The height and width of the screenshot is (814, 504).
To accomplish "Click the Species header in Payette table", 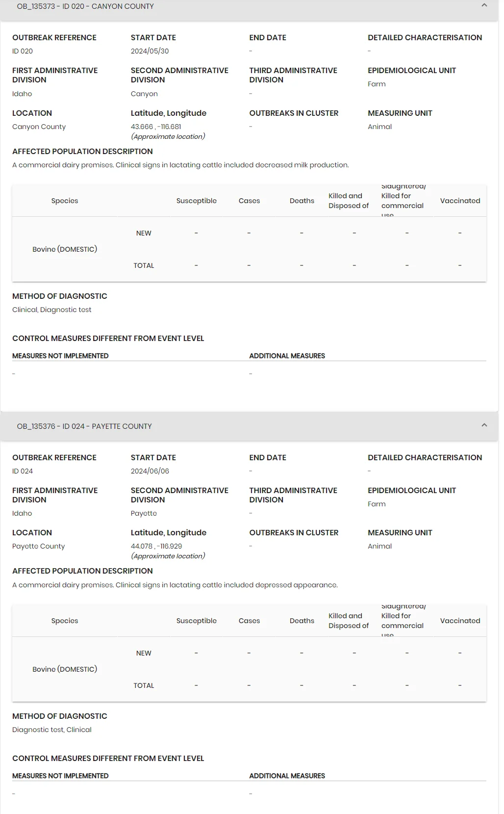I will click(x=65, y=621).
